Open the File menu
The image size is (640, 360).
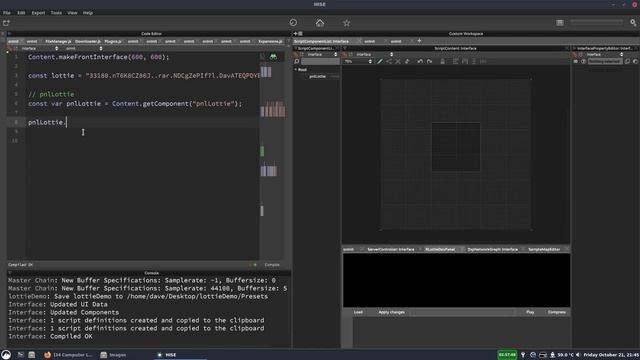[x=7, y=13]
